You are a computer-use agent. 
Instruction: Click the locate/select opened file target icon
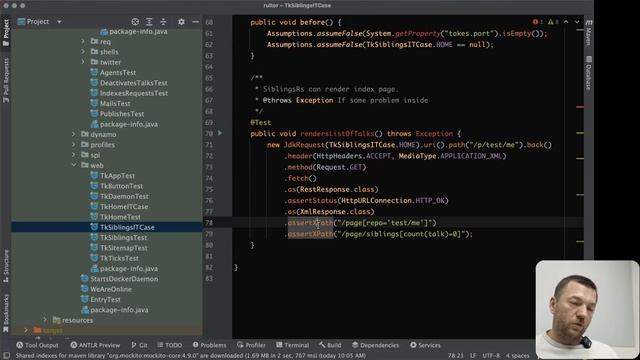tap(135, 22)
